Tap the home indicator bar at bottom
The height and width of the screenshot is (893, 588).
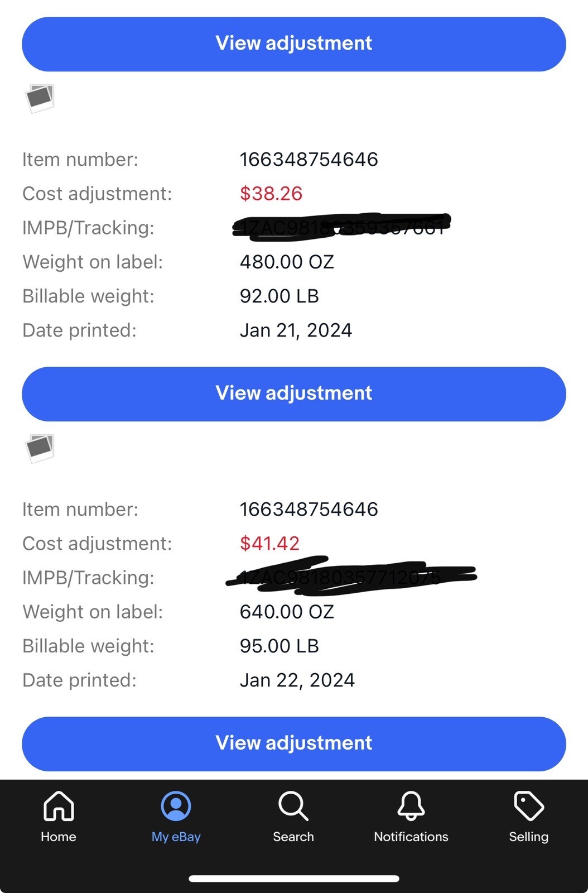(294, 878)
